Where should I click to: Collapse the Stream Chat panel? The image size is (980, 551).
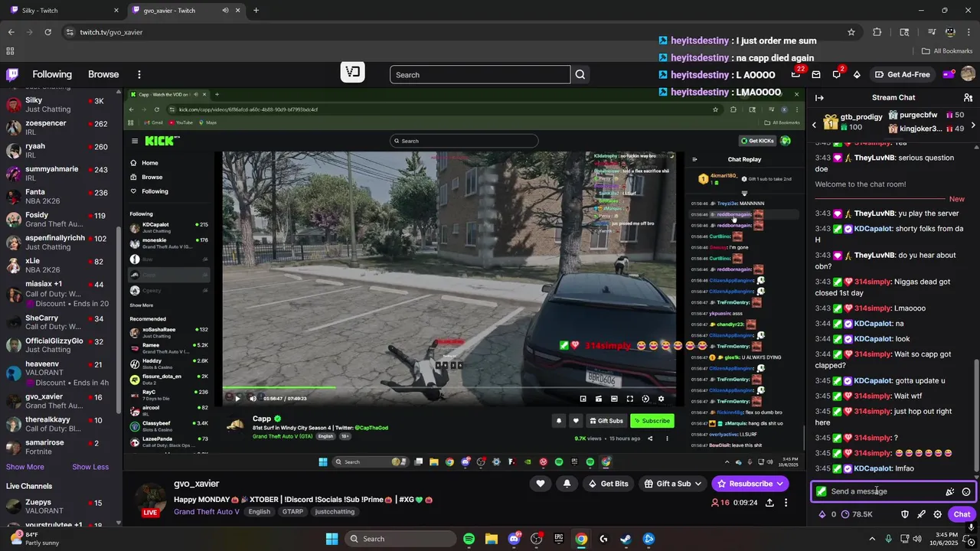[819, 97]
